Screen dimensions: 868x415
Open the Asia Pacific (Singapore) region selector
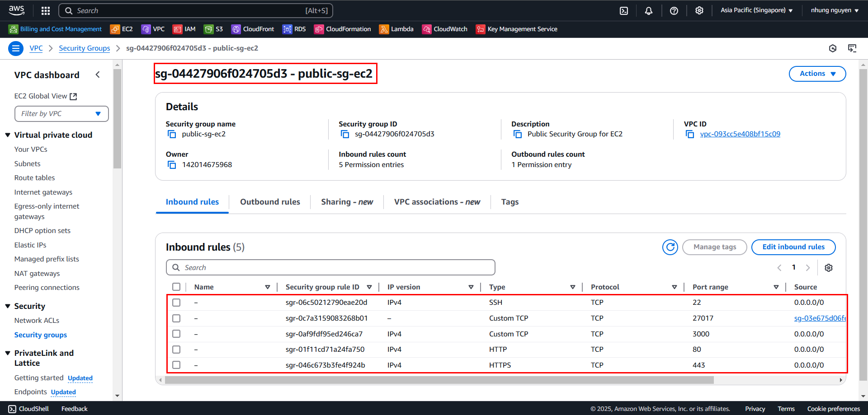[756, 10]
